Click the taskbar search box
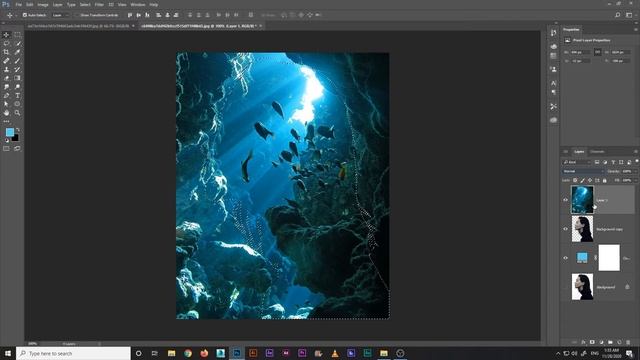Image resolution: width=640 pixels, height=360 pixels. click(x=73, y=353)
